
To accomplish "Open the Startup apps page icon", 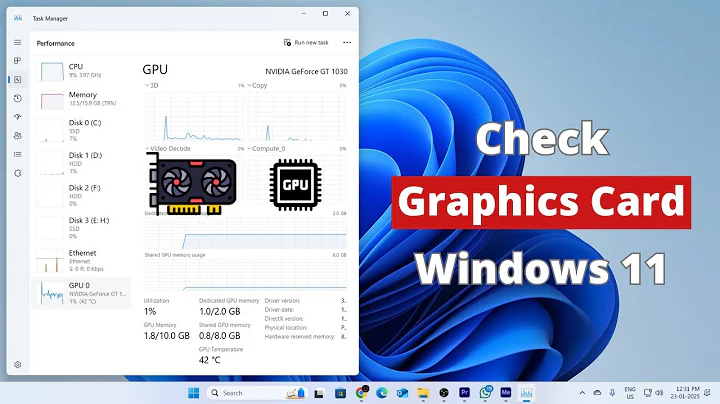I will coord(17,117).
